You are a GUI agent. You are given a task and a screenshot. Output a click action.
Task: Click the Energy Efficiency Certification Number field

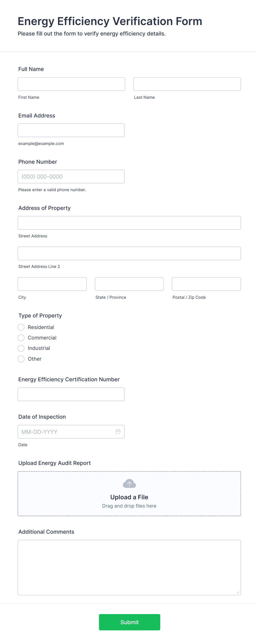[x=71, y=394]
